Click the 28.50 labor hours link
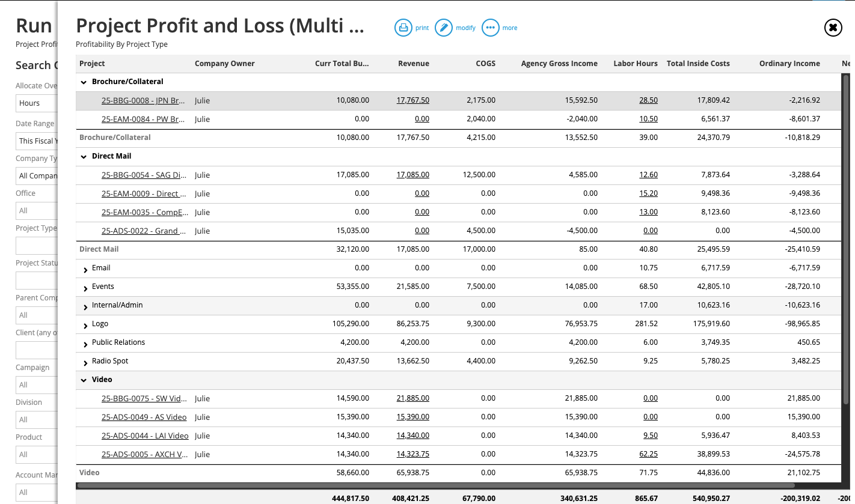 648,100
